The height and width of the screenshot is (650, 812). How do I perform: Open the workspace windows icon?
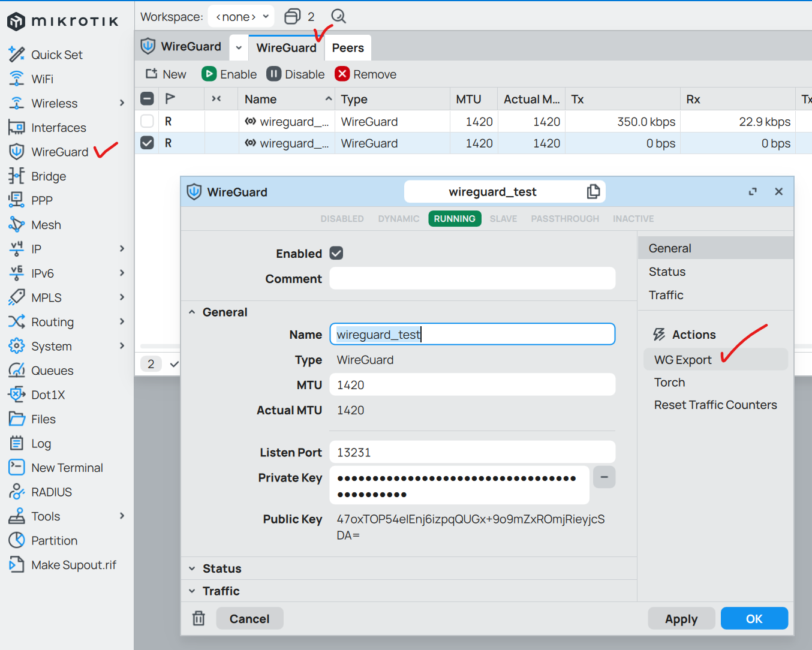tap(292, 16)
